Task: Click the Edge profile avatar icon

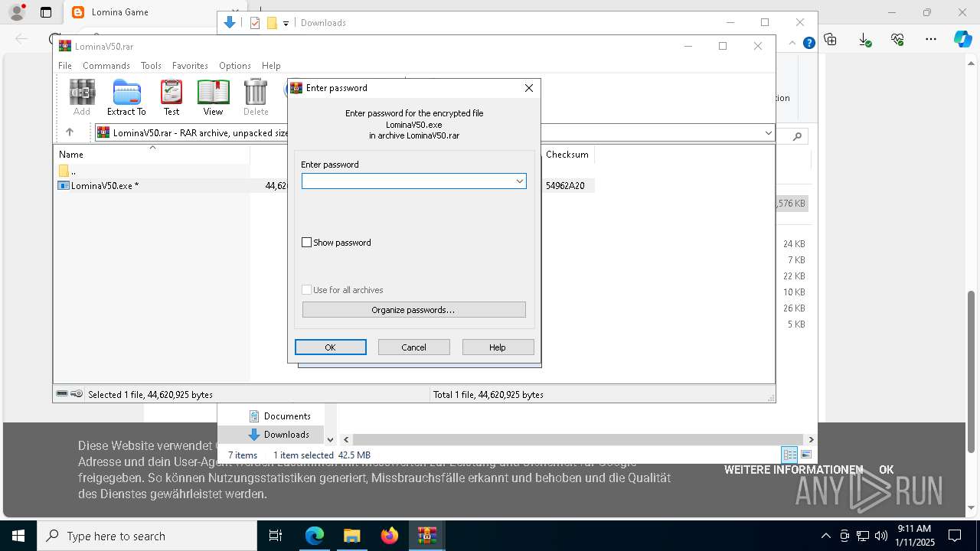Action: (x=16, y=12)
